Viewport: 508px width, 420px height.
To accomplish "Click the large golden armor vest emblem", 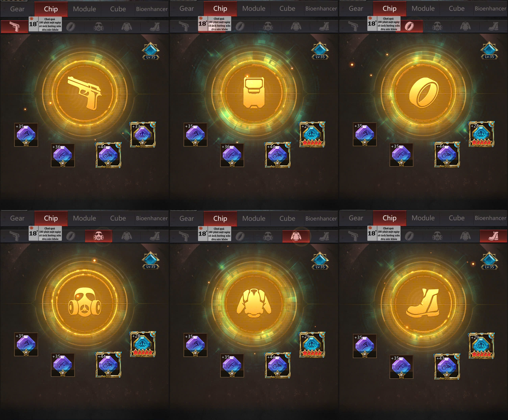I will pos(254,93).
